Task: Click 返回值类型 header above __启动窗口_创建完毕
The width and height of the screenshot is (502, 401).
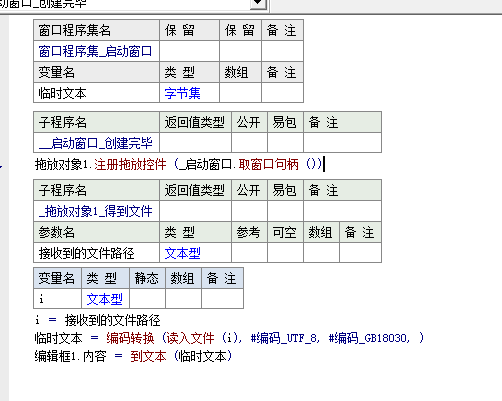Action: click(195, 122)
